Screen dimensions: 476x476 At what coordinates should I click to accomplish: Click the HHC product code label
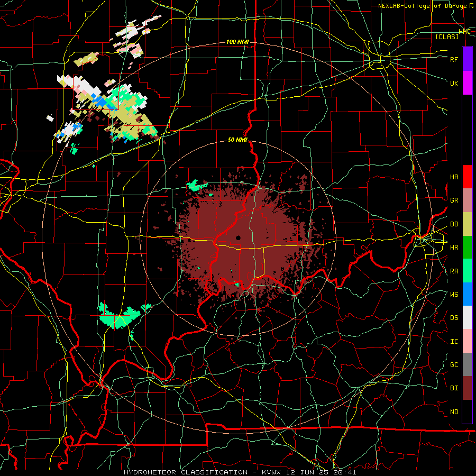pos(464,32)
